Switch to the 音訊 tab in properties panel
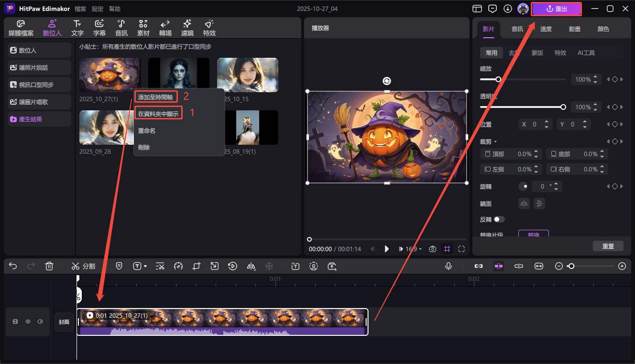 [x=517, y=29]
